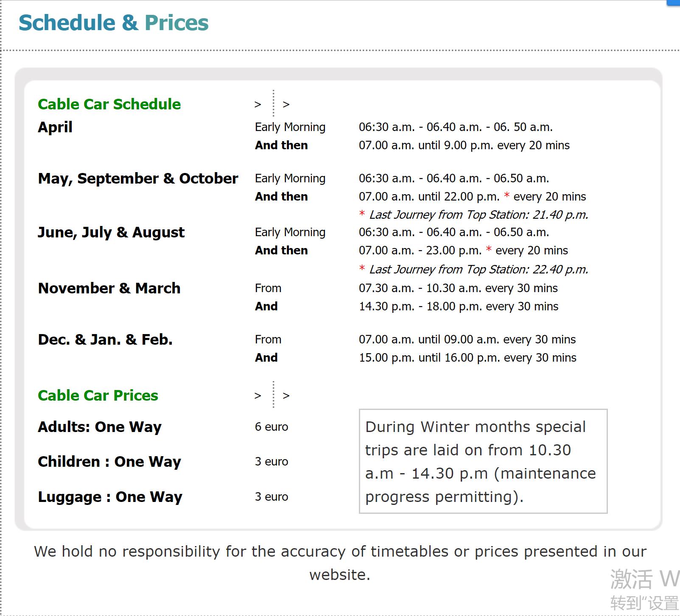This screenshot has height=616, width=680.
Task: Click the May, September & October label
Action: pyautogui.click(x=138, y=178)
